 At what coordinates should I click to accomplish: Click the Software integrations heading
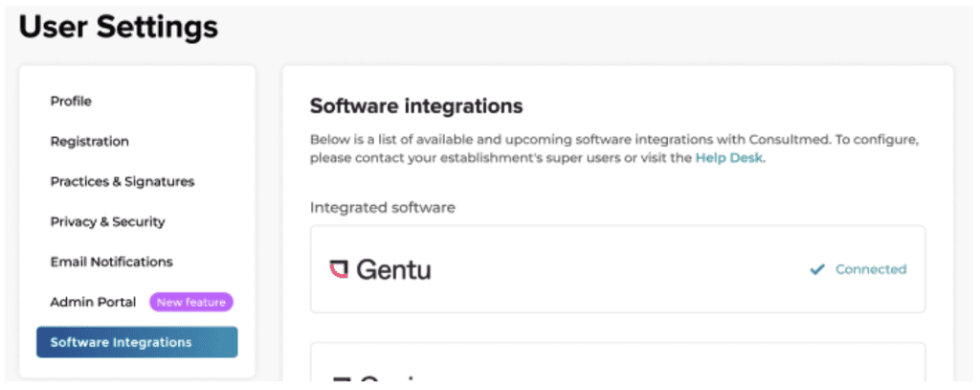416,106
